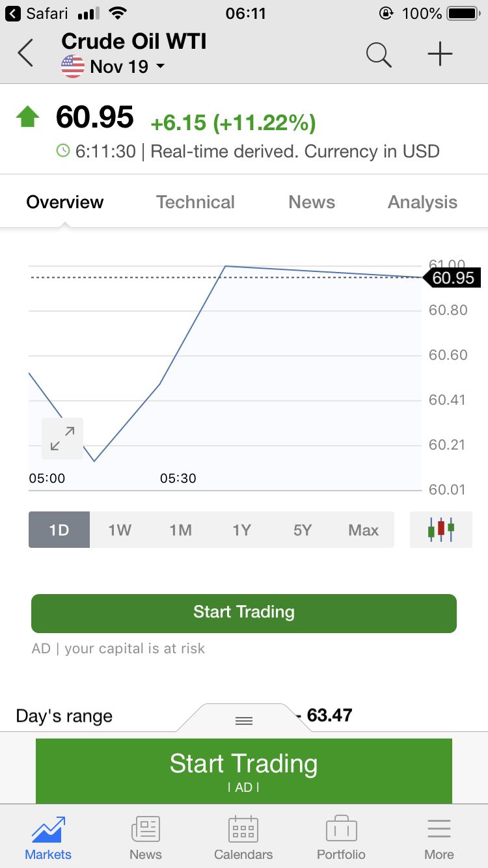Tap the large Start Trading AD banner

(x=244, y=770)
